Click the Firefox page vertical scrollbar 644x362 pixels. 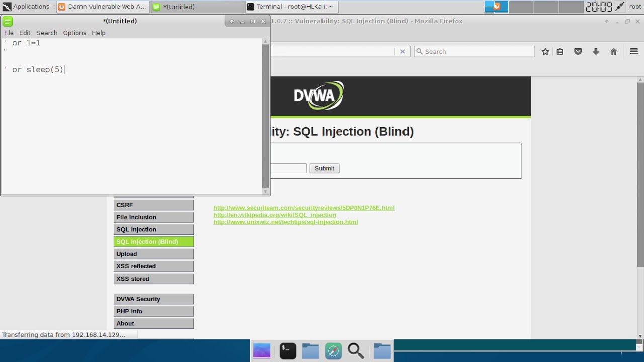click(640, 176)
